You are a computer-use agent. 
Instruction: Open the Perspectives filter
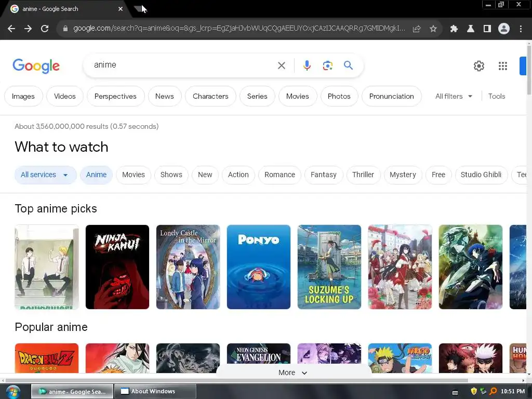[115, 96]
